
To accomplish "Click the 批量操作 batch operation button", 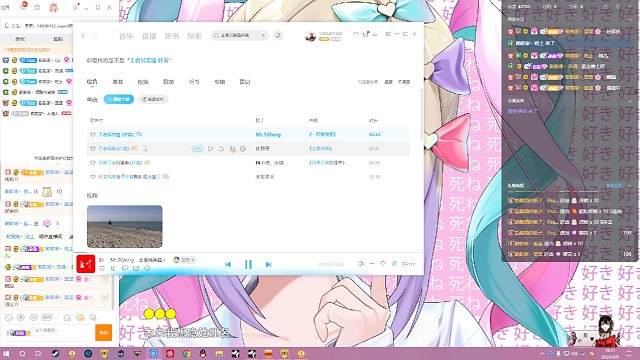I will (x=153, y=99).
